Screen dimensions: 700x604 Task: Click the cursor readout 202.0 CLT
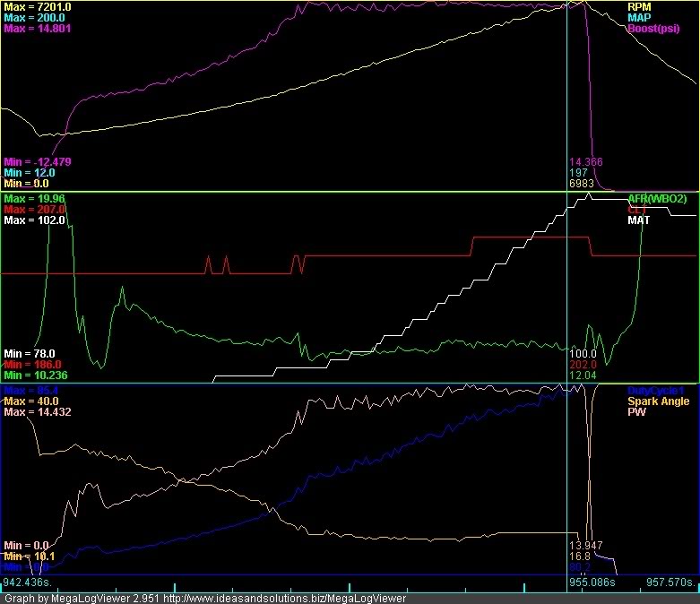click(583, 365)
